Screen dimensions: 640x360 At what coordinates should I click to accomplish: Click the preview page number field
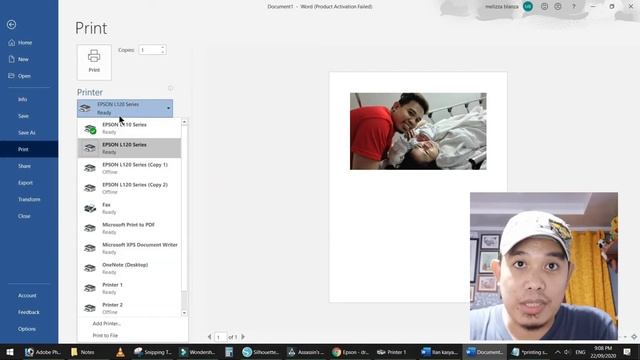(220, 337)
